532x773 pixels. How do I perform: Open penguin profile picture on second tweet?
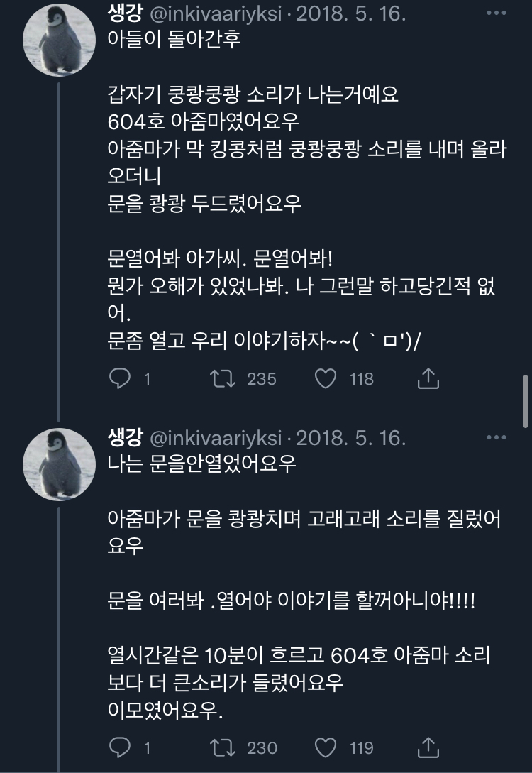(x=59, y=461)
